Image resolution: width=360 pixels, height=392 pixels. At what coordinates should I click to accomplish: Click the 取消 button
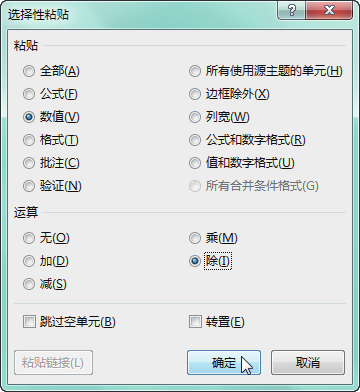click(x=308, y=363)
